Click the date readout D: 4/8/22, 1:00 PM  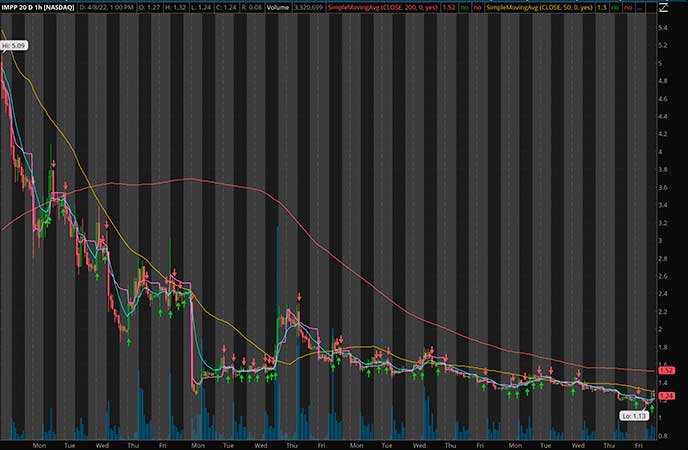(107, 7)
